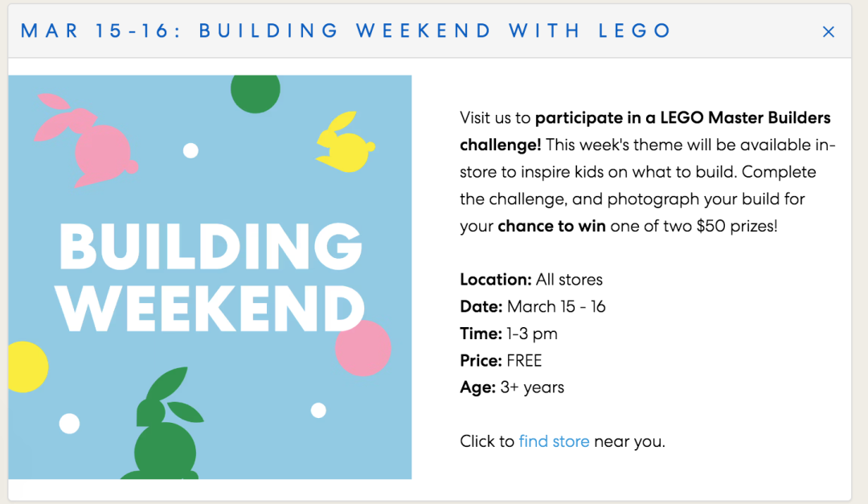Image resolution: width=868 pixels, height=504 pixels.
Task: Click the yellow bunny graphic
Action: point(346,141)
